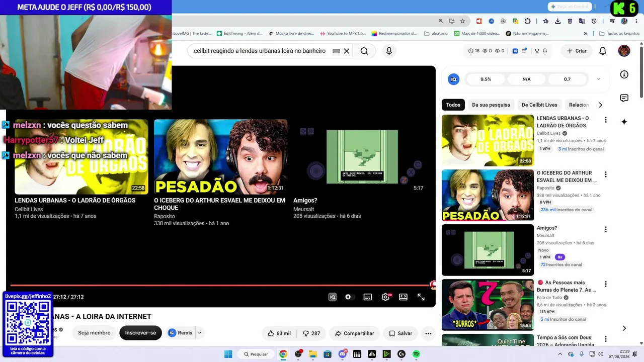The height and width of the screenshot is (362, 644).
Task: Open File Explorer from the taskbar
Action: coord(312,354)
